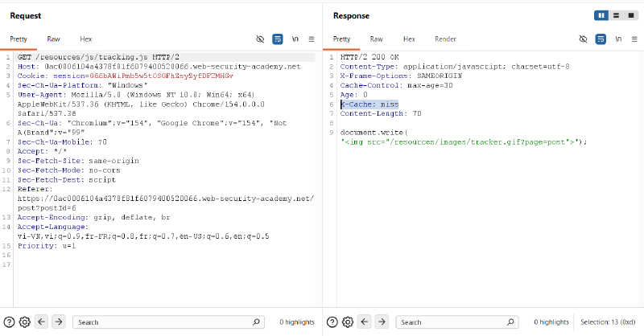The height and width of the screenshot is (336, 644).
Task: Toggle hide non-printable characters icon in Request
Action: (260, 39)
